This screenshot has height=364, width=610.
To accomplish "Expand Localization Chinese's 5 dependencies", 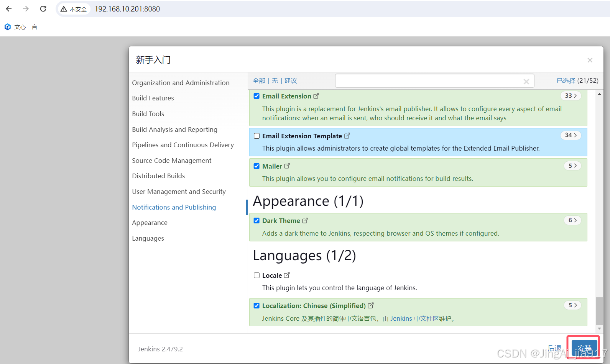I will click(x=572, y=305).
